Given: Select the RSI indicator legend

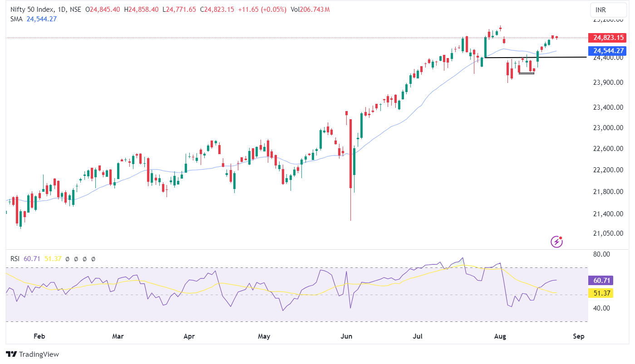Looking at the screenshot, I should point(15,259).
